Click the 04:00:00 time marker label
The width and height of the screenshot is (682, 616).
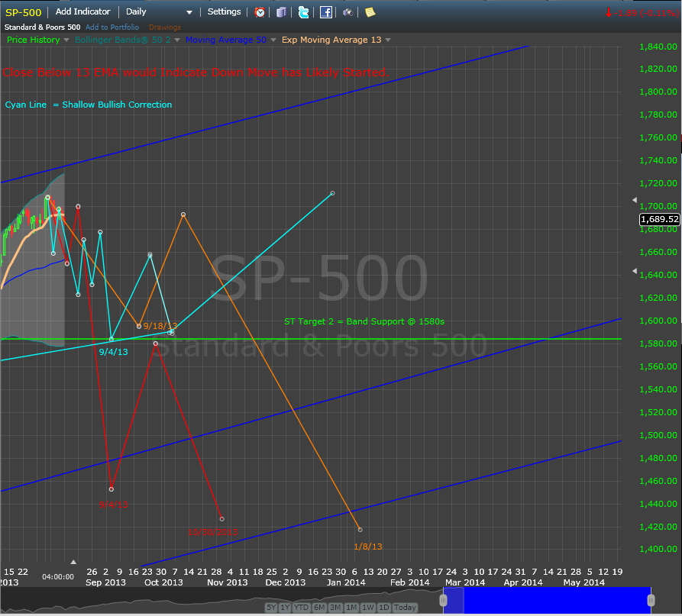coord(58,577)
